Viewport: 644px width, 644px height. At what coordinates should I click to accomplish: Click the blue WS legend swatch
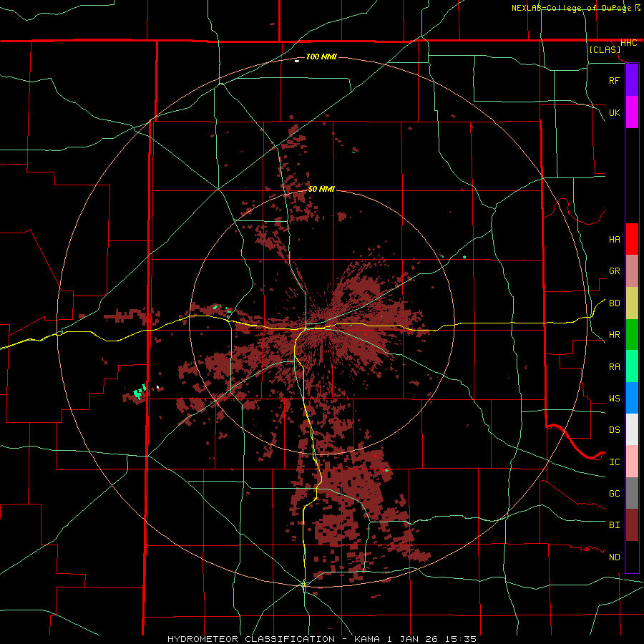[632, 398]
